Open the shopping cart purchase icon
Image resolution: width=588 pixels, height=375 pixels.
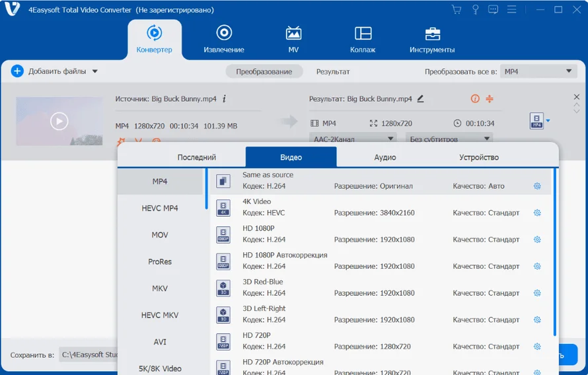point(456,9)
